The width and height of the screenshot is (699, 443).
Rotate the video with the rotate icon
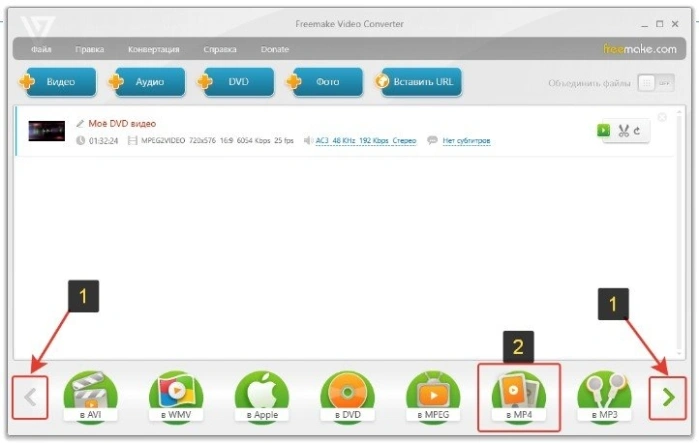(637, 131)
